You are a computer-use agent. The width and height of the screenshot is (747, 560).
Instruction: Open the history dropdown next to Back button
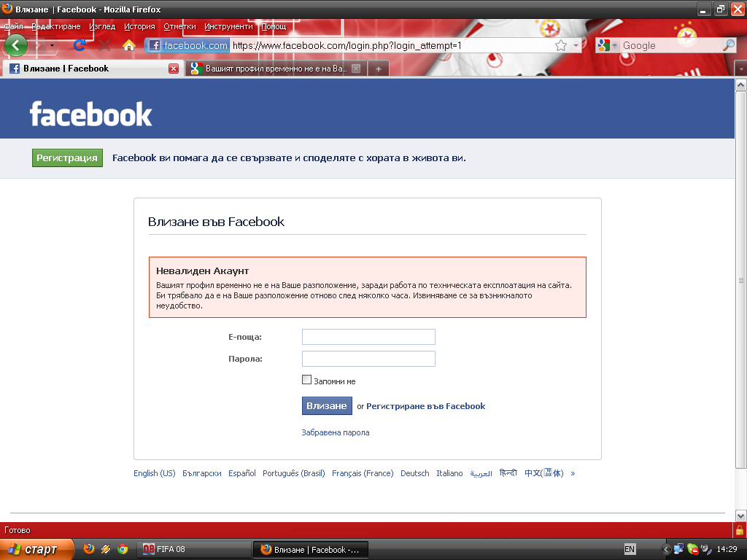(x=52, y=46)
